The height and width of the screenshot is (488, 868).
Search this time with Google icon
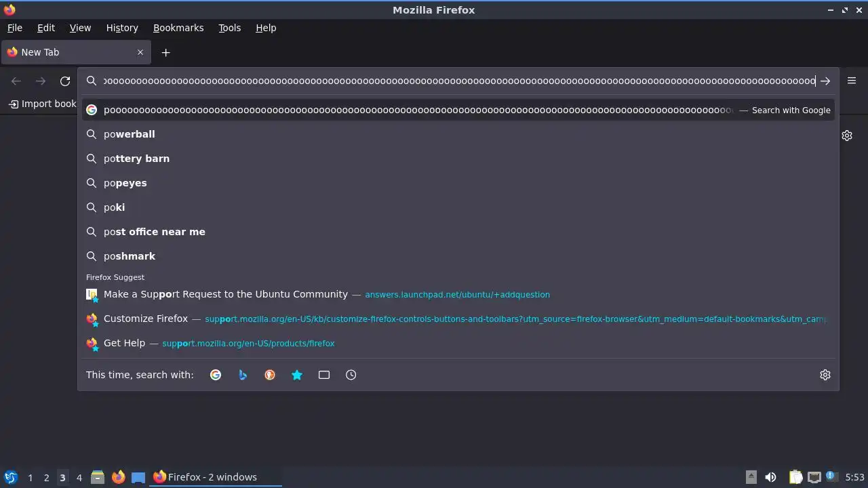point(216,375)
